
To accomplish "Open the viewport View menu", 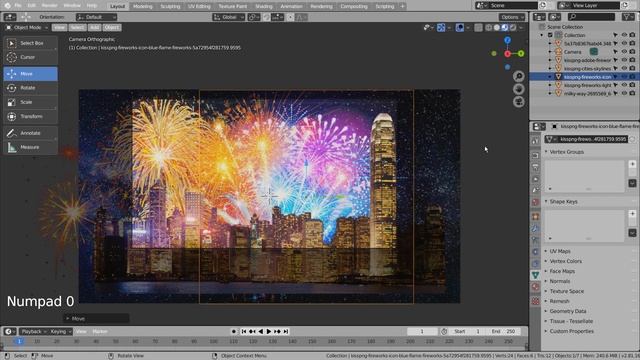I will pyautogui.click(x=60, y=28).
